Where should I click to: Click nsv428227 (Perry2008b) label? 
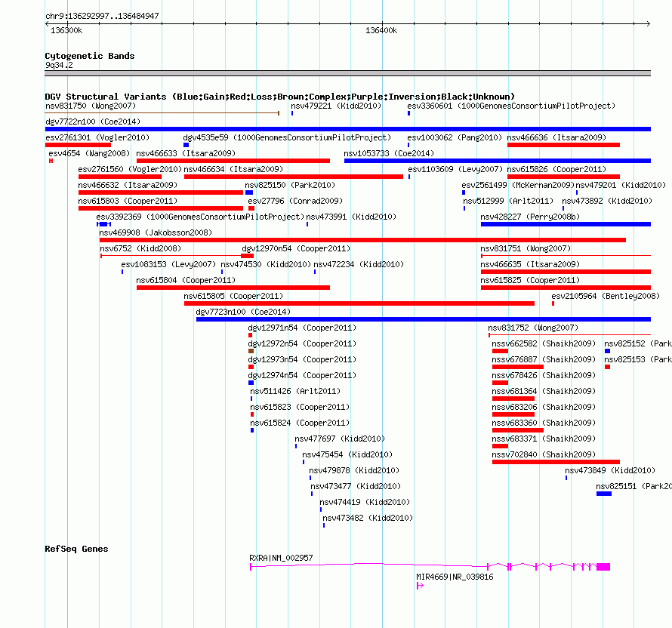click(x=530, y=217)
